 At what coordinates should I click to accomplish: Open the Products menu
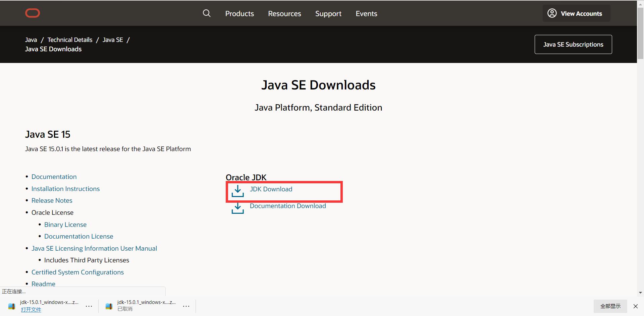(239, 13)
